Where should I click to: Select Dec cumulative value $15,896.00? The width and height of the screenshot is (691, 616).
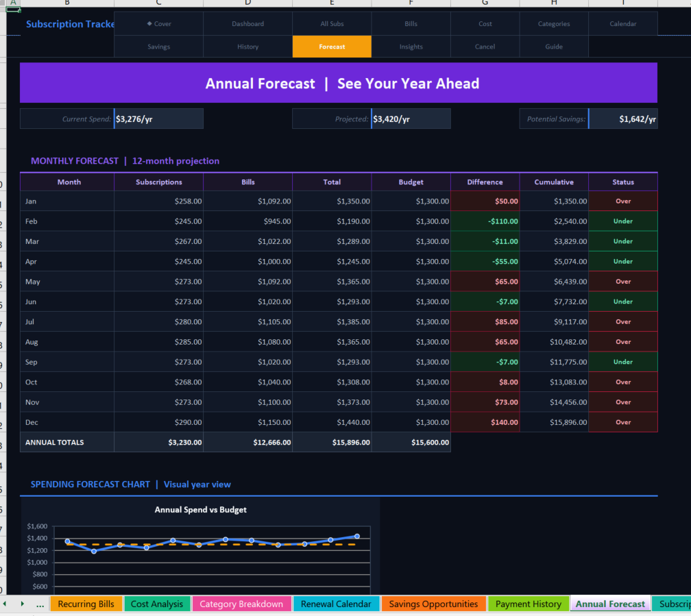point(553,422)
